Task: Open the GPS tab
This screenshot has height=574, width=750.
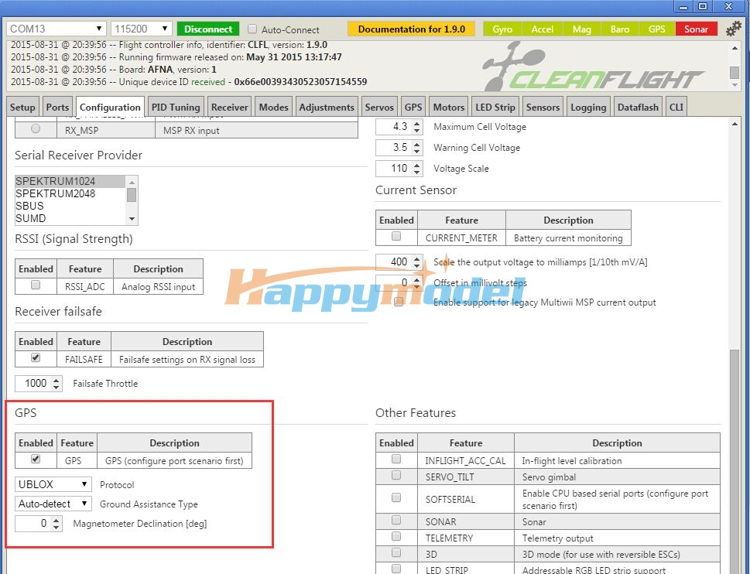Action: [x=413, y=107]
